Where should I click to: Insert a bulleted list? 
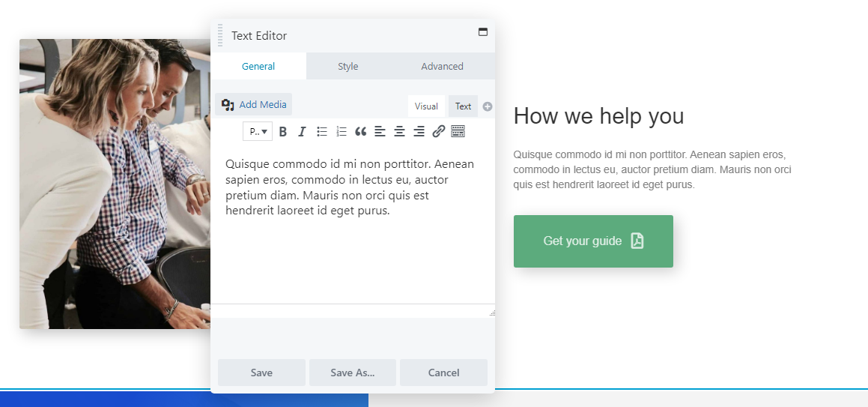tap(322, 132)
